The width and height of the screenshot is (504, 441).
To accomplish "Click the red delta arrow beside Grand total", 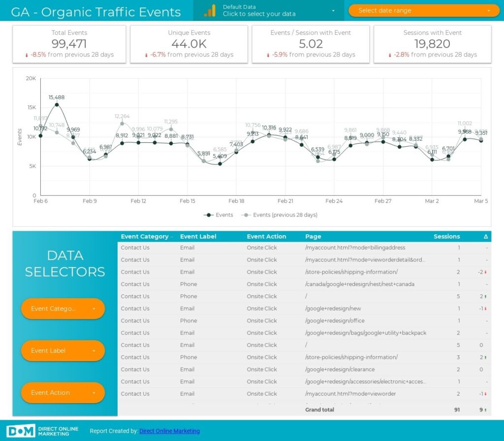I will 485,409.
